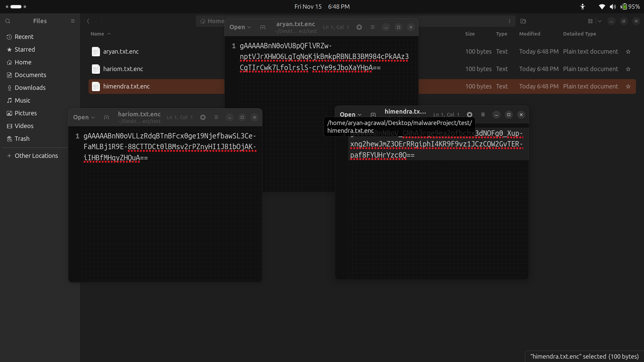Open the Activities workspace indicator
The width and height of the screenshot is (644, 362).
16,7
